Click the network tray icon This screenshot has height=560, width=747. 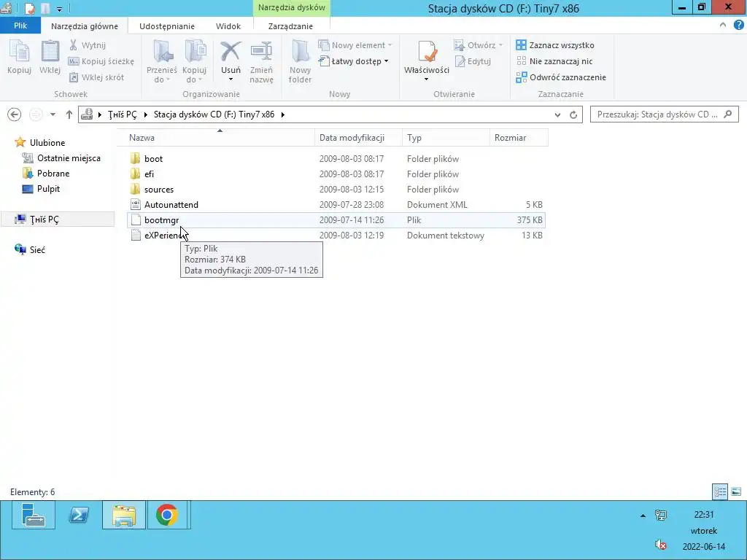661,516
